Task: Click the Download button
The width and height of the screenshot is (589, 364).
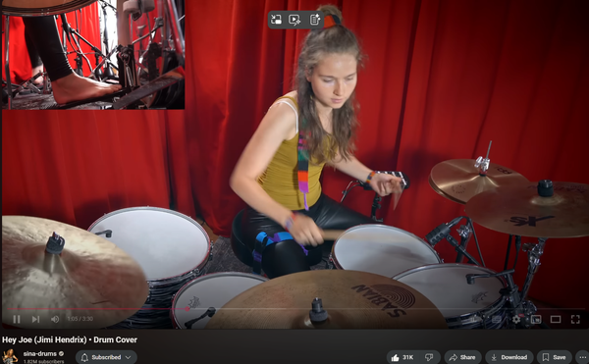Action: pos(509,357)
